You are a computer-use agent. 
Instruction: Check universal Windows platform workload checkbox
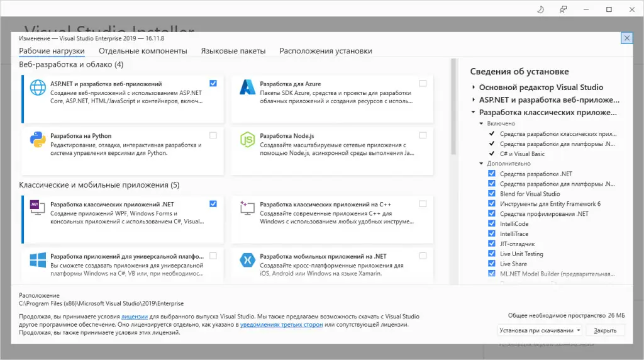coord(213,256)
